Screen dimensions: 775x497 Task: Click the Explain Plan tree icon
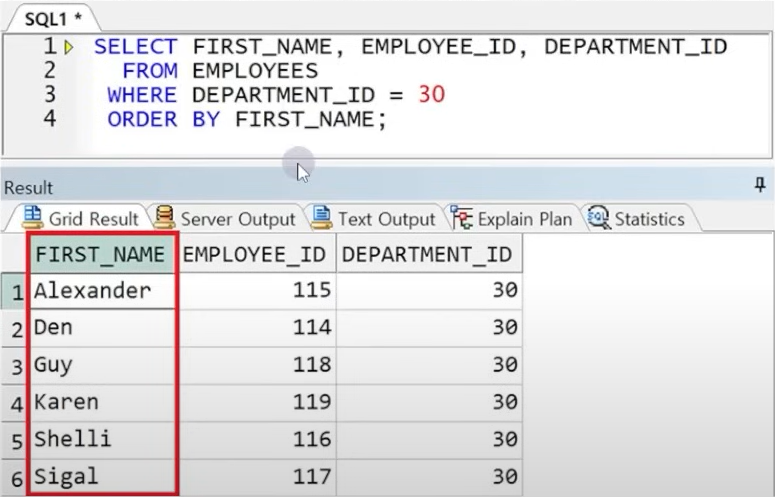[461, 217]
